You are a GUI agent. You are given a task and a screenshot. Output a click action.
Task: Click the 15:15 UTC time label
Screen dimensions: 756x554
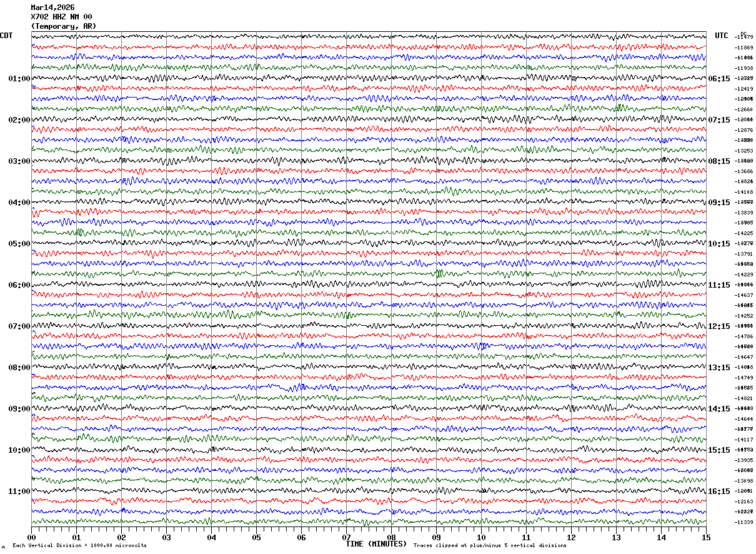click(x=719, y=450)
